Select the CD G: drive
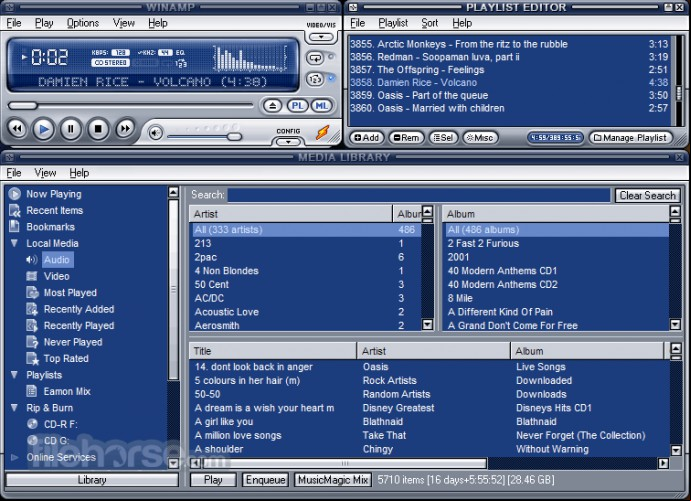Screen dimensions: 691x501 click(x=56, y=441)
